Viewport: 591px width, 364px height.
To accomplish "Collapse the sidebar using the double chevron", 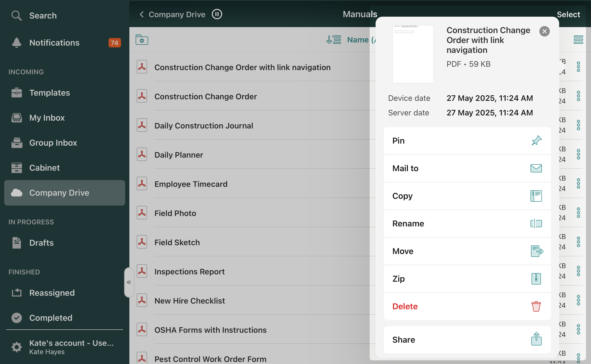I will (129, 282).
